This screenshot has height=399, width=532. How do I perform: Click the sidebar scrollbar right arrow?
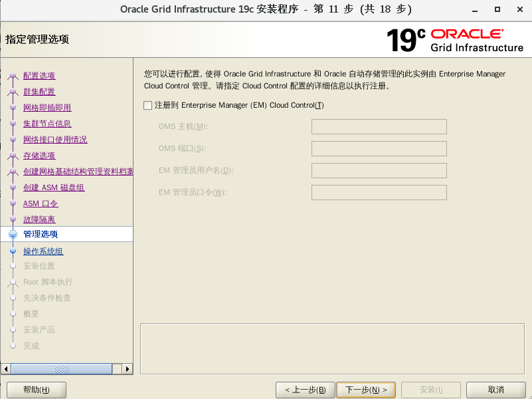pos(128,369)
